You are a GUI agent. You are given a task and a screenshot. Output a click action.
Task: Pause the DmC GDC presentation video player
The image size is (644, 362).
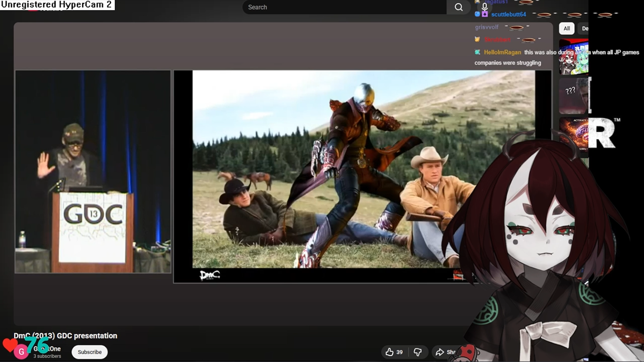click(x=283, y=174)
